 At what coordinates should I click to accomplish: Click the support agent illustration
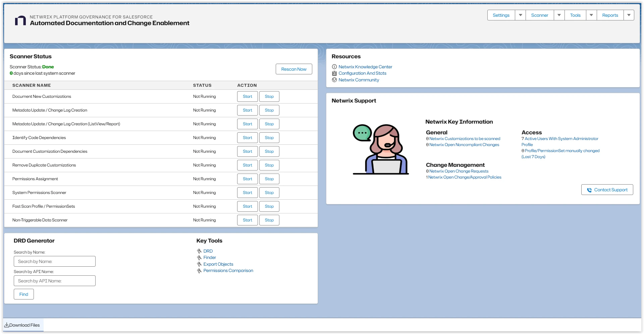click(381, 149)
